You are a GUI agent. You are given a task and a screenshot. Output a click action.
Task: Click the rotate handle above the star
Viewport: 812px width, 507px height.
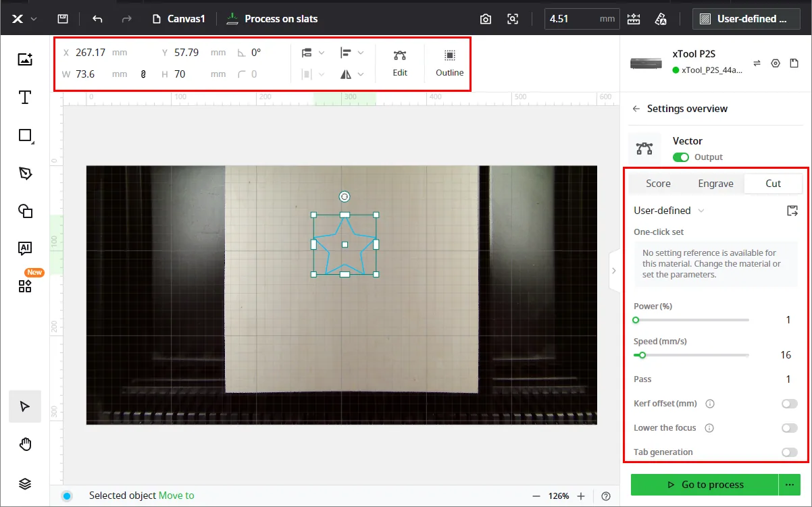345,196
